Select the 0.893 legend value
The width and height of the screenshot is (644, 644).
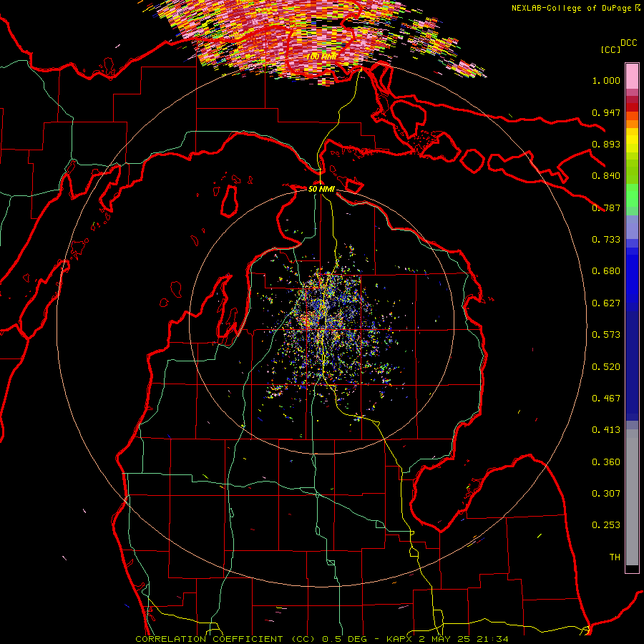click(x=606, y=144)
